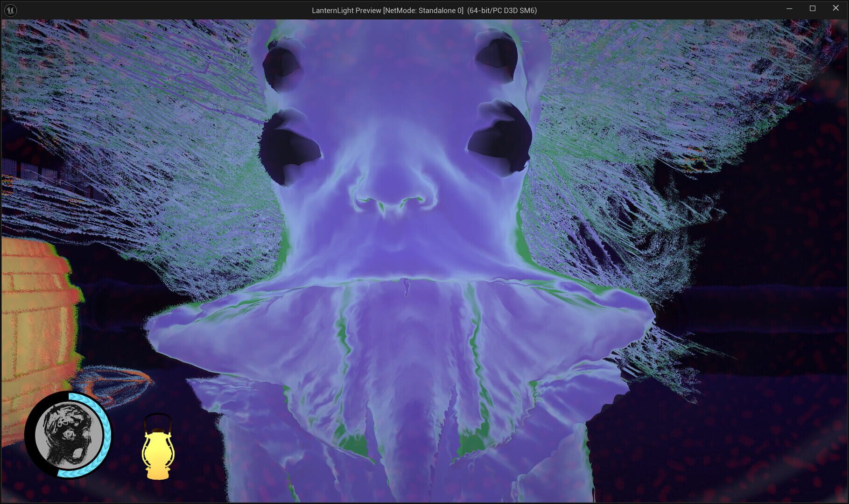Close the LanternLight Preview window
Screen dimensions: 849x504
[x=835, y=8]
